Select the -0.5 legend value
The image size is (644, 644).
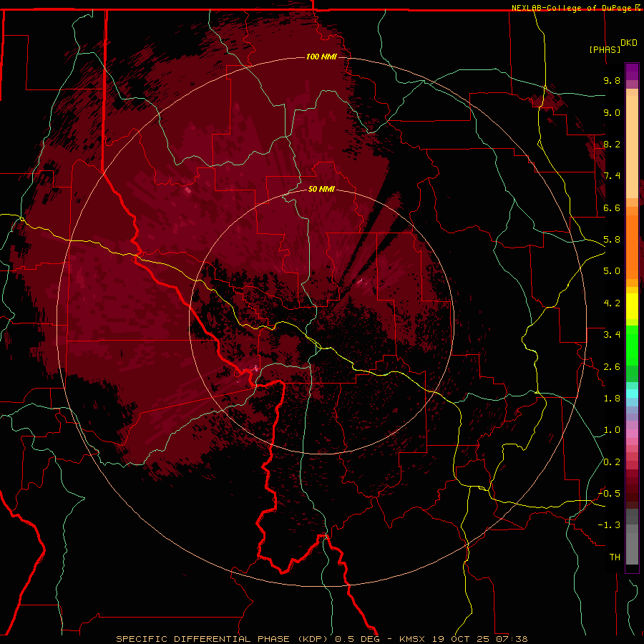point(609,493)
